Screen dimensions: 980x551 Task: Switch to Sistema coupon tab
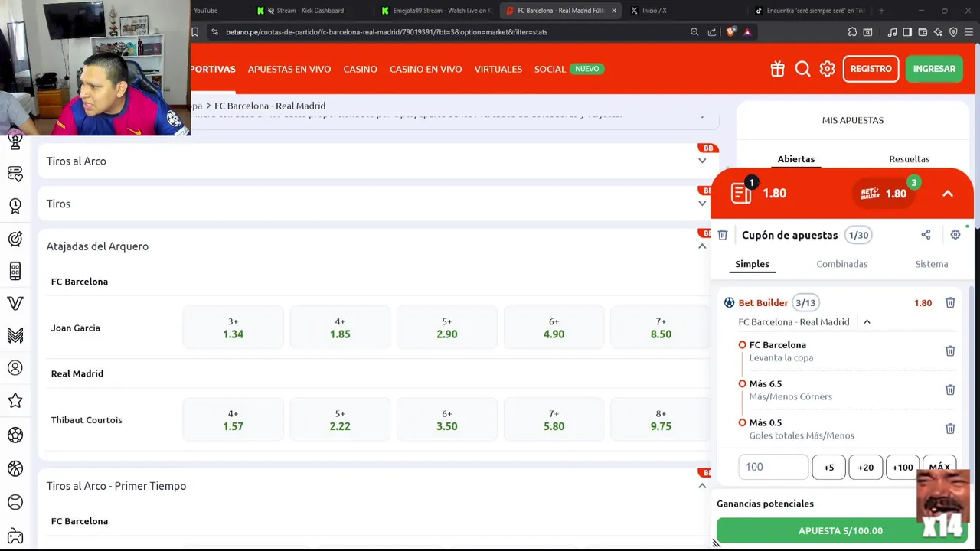[x=932, y=264]
